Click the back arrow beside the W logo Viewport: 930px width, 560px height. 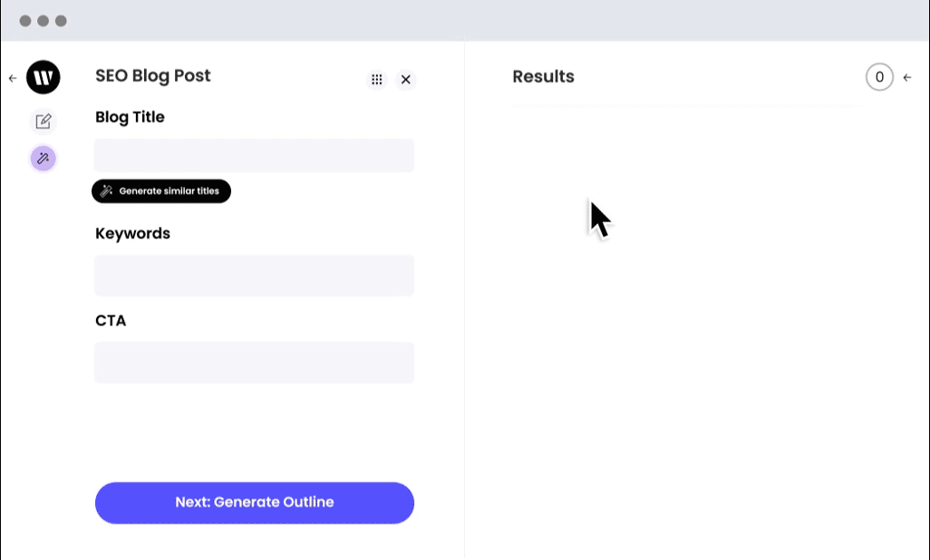pos(13,79)
